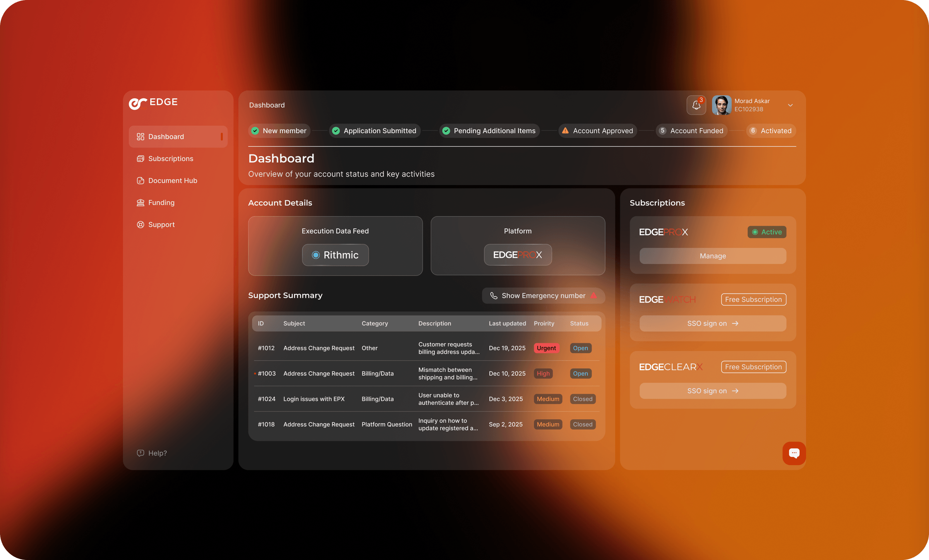This screenshot has height=560, width=929.
Task: Click the High priority badge
Action: coord(543,374)
